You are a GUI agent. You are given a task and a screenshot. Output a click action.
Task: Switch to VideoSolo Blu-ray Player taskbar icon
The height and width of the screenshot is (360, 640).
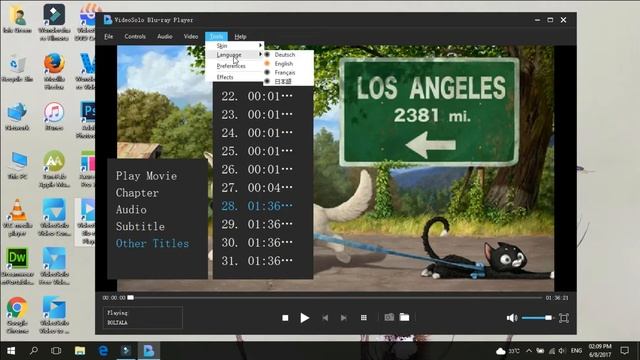(x=149, y=351)
